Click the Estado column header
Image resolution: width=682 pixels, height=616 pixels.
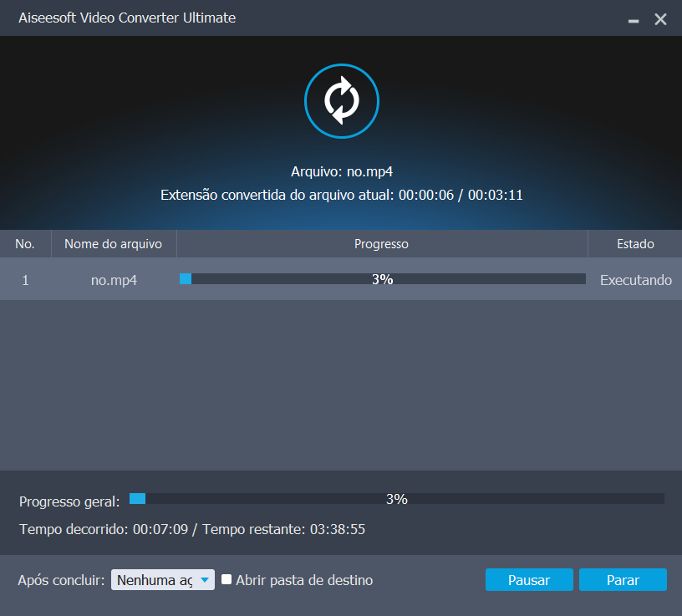click(635, 243)
